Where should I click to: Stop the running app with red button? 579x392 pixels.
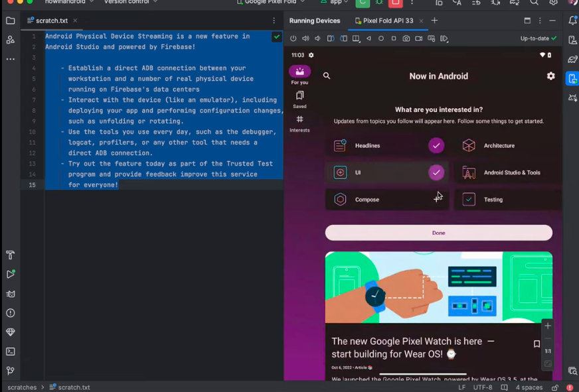396,3
